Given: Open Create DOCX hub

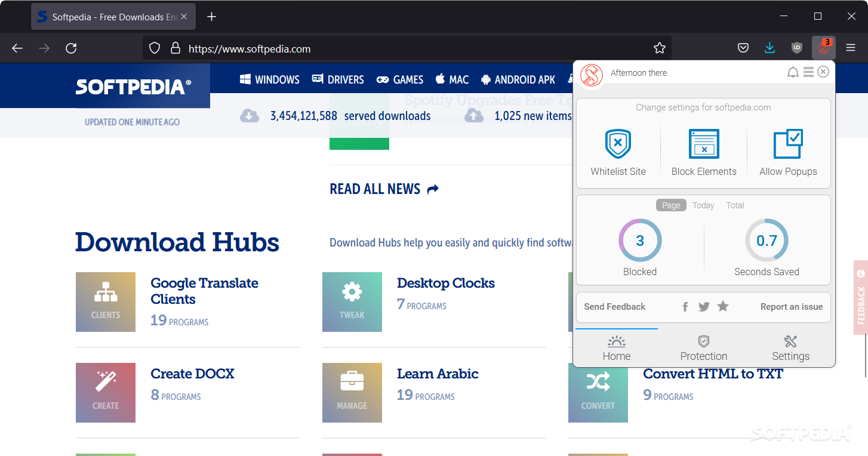Looking at the screenshot, I should [x=192, y=374].
